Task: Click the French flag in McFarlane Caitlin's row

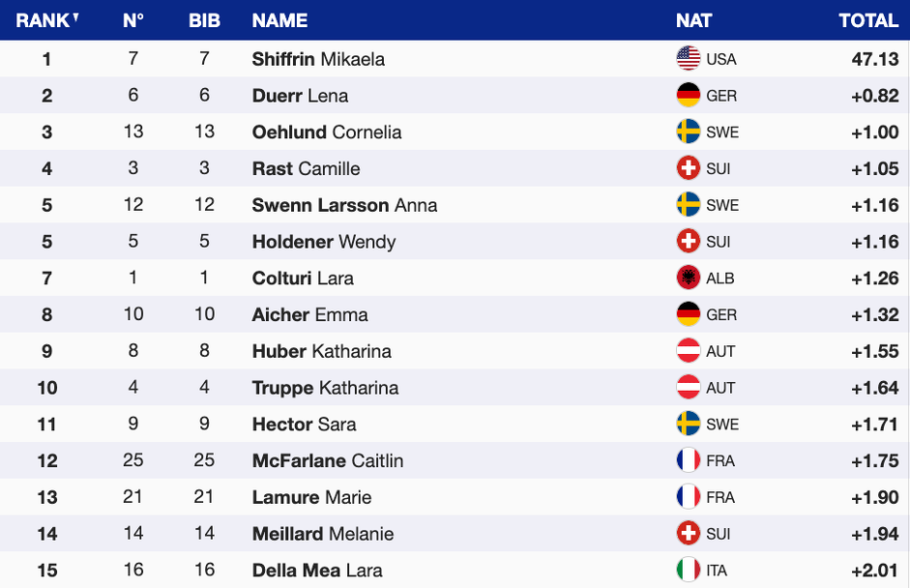Action: click(688, 460)
